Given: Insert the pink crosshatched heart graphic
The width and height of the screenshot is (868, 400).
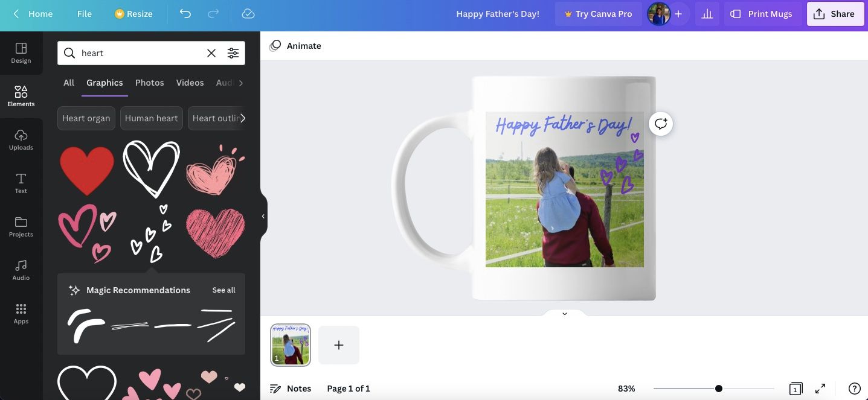Looking at the screenshot, I should [216, 233].
